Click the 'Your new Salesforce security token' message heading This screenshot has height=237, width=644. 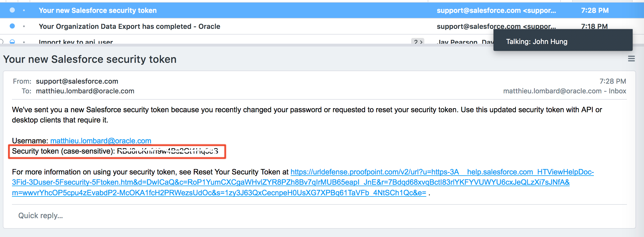tap(90, 59)
